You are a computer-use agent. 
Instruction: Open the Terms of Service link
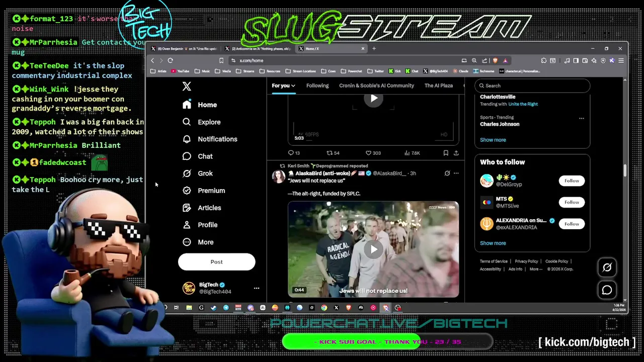click(494, 261)
